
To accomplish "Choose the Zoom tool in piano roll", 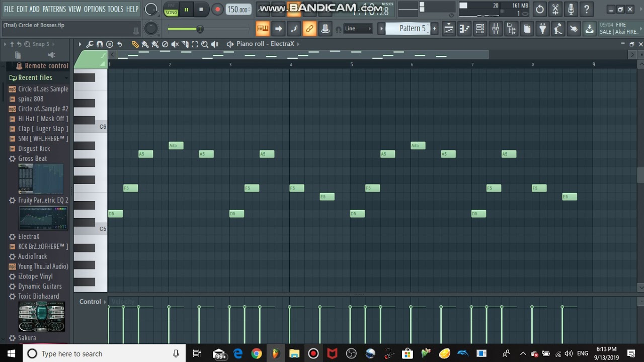I will [205, 44].
